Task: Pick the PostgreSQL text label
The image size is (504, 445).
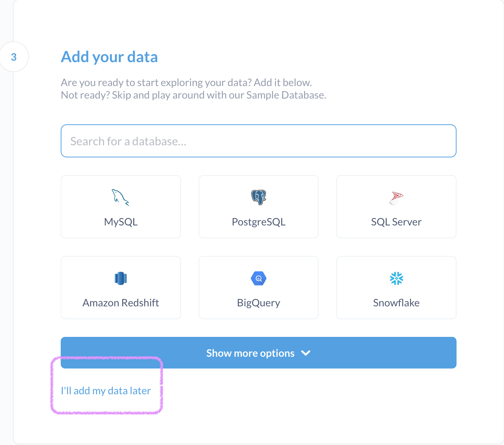Action: tap(259, 222)
